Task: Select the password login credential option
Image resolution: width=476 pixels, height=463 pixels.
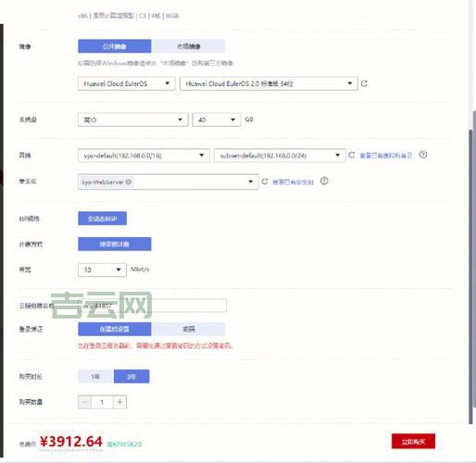Action: [x=188, y=329]
